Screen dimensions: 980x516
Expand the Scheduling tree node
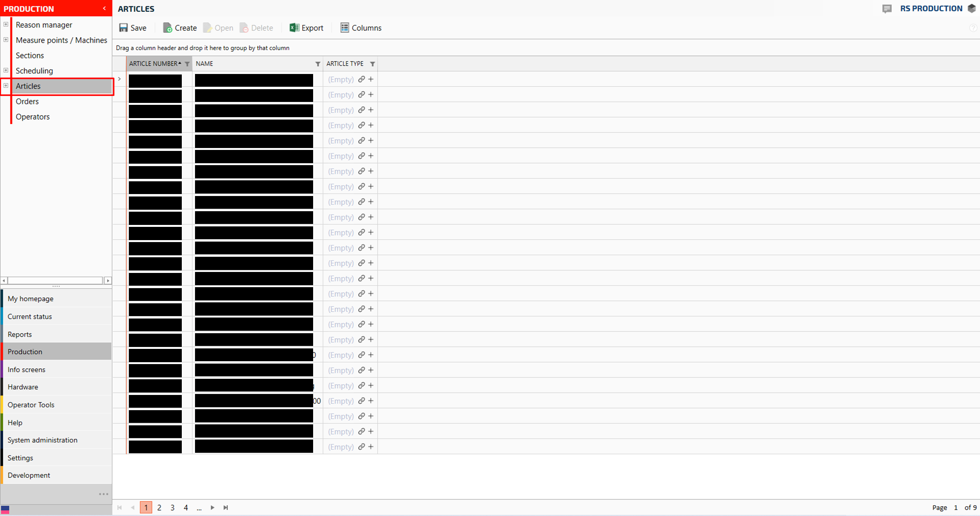6,71
